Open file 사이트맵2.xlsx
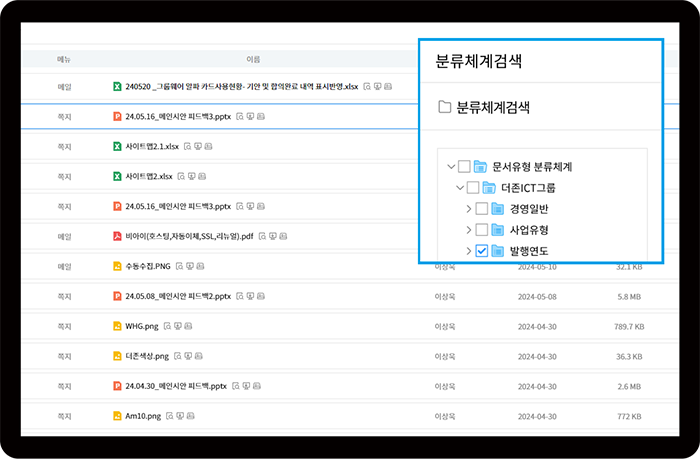700x459 pixels. (149, 176)
